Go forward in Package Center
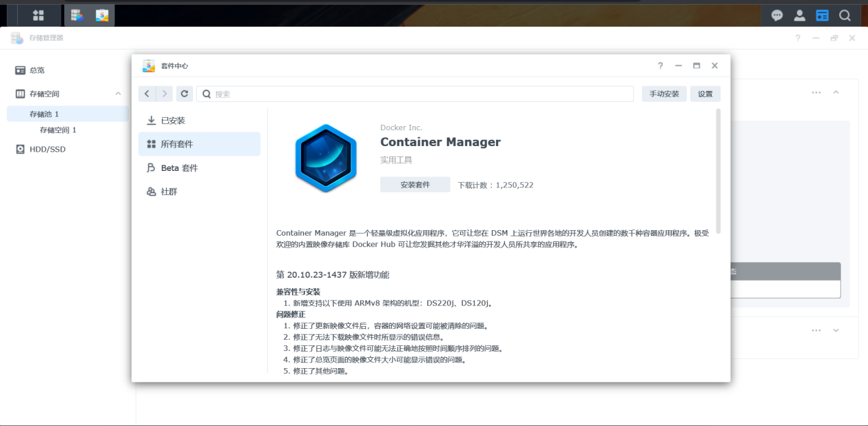 tap(164, 94)
